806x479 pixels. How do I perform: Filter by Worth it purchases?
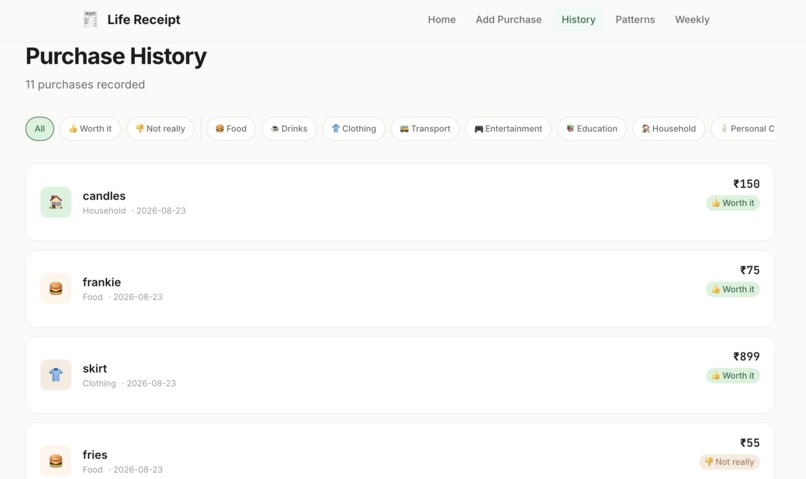(x=90, y=128)
